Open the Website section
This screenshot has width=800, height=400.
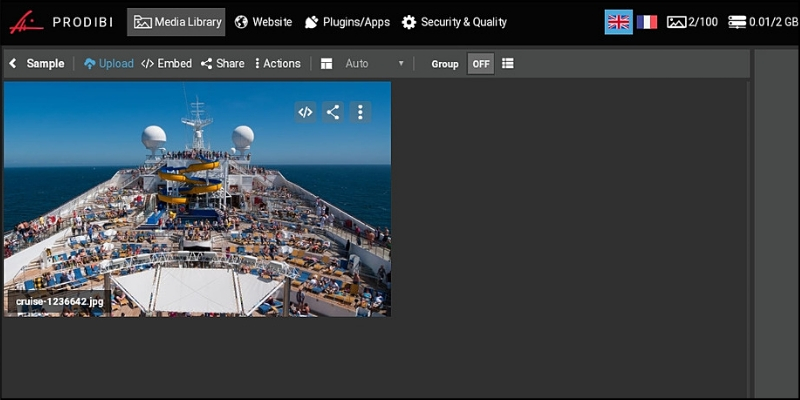coord(263,22)
